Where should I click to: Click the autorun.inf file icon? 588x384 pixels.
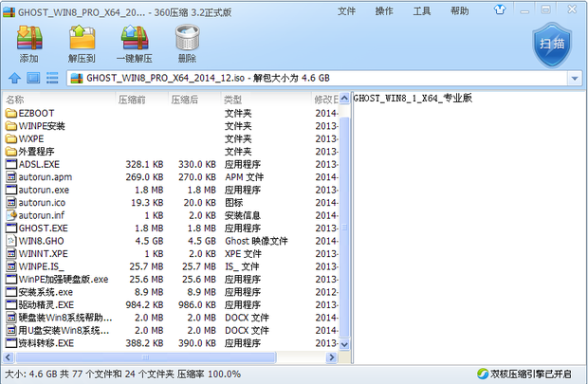point(11,215)
